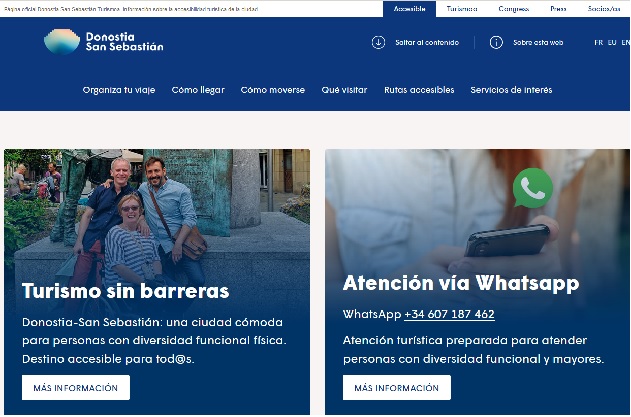
Task: Click the info icon beside Sobre esta web
Action: 496,42
